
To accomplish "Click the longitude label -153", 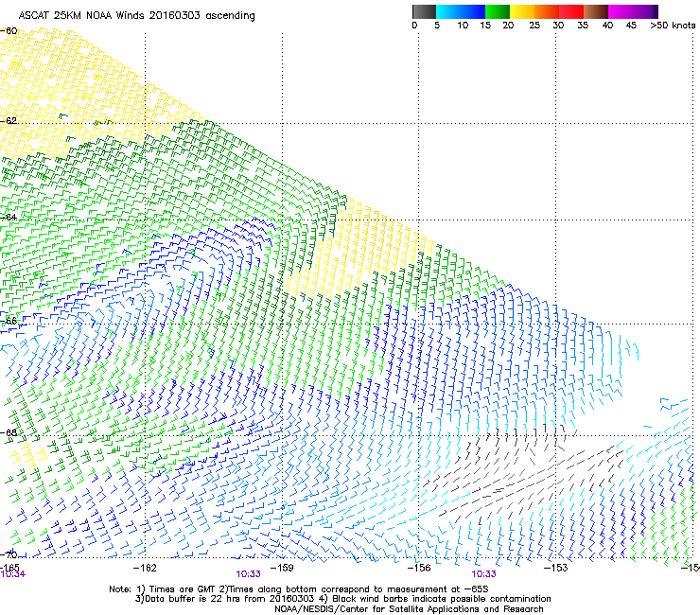I will (556, 567).
